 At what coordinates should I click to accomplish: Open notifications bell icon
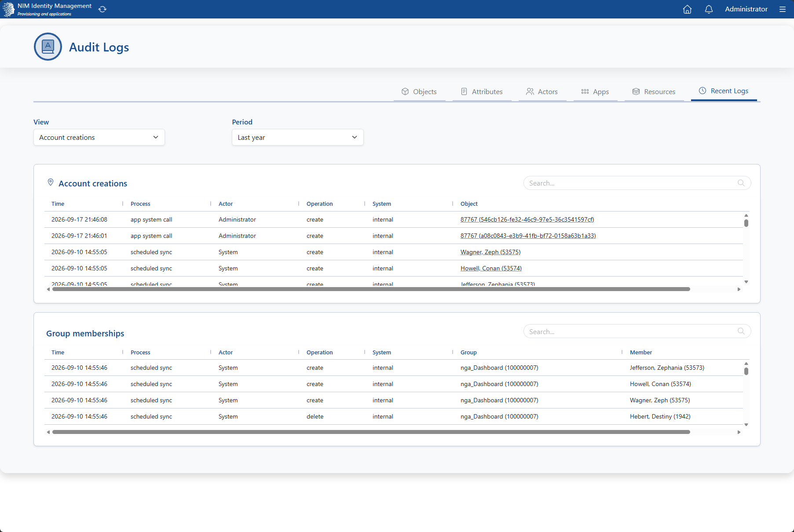709,9
